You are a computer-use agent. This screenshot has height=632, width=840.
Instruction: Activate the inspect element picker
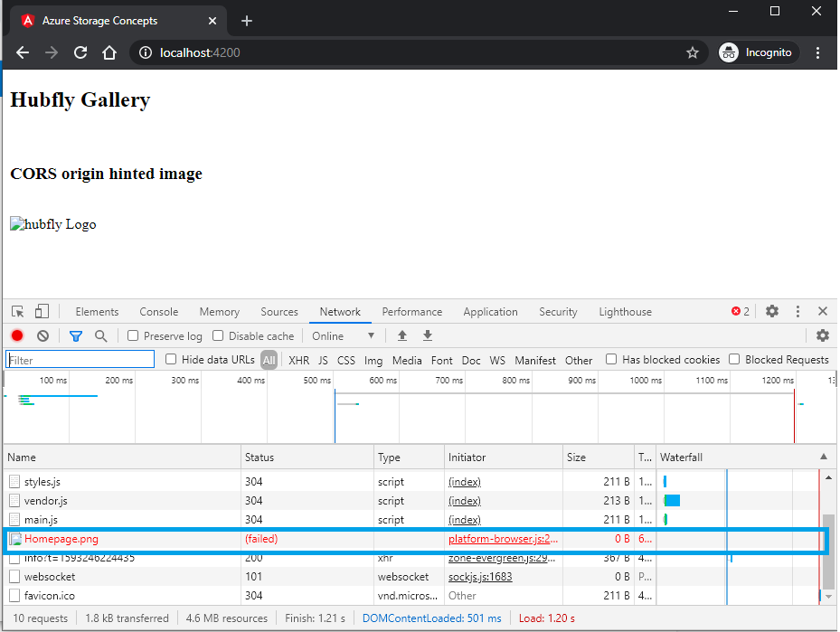pyautogui.click(x=16, y=311)
